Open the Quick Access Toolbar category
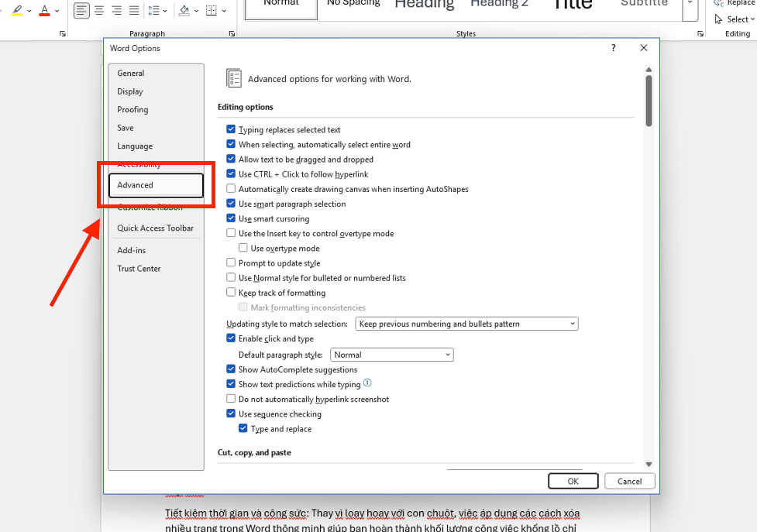 (x=156, y=228)
